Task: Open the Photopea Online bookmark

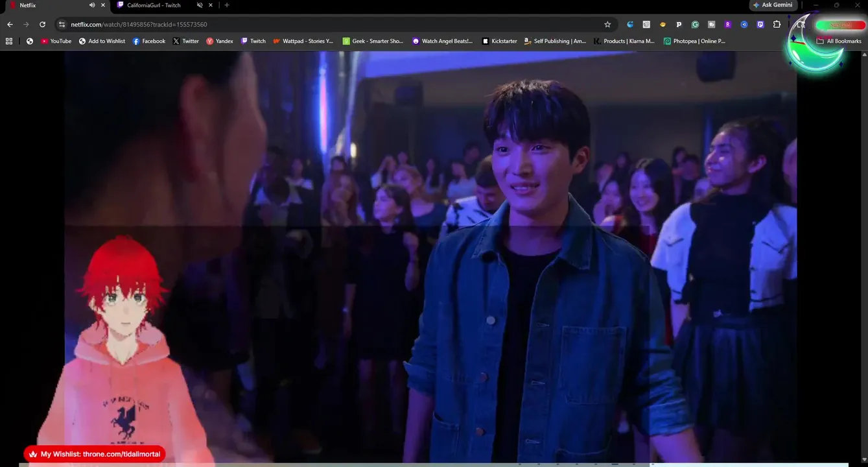Action: coord(695,41)
